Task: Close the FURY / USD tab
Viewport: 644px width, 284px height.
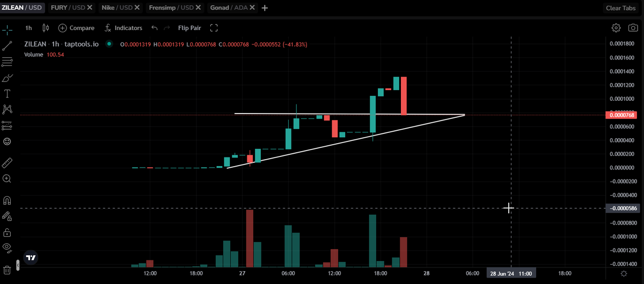Action: click(89, 8)
